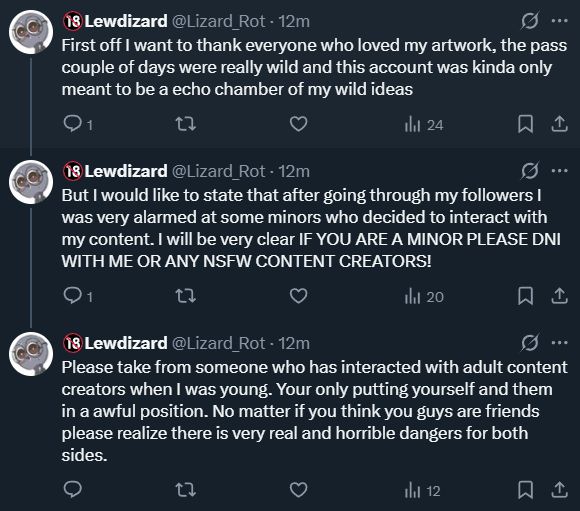Share the first tweet about artwork
The height and width of the screenshot is (511, 580).
(x=559, y=124)
